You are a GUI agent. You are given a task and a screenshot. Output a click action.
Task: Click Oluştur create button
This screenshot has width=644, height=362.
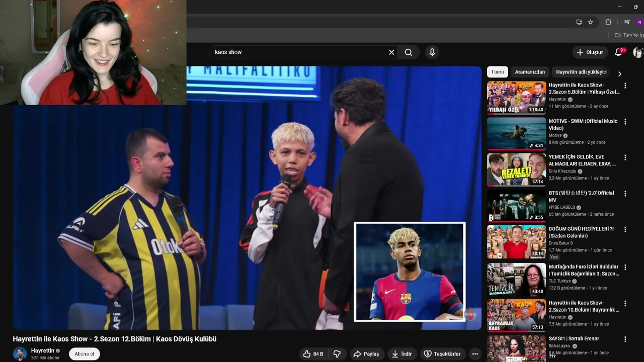pyautogui.click(x=590, y=52)
